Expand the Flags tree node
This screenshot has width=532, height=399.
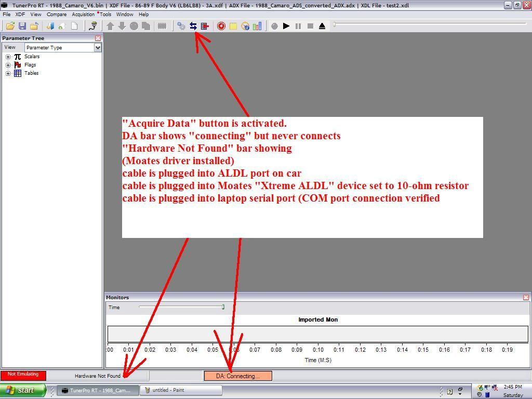click(8, 65)
